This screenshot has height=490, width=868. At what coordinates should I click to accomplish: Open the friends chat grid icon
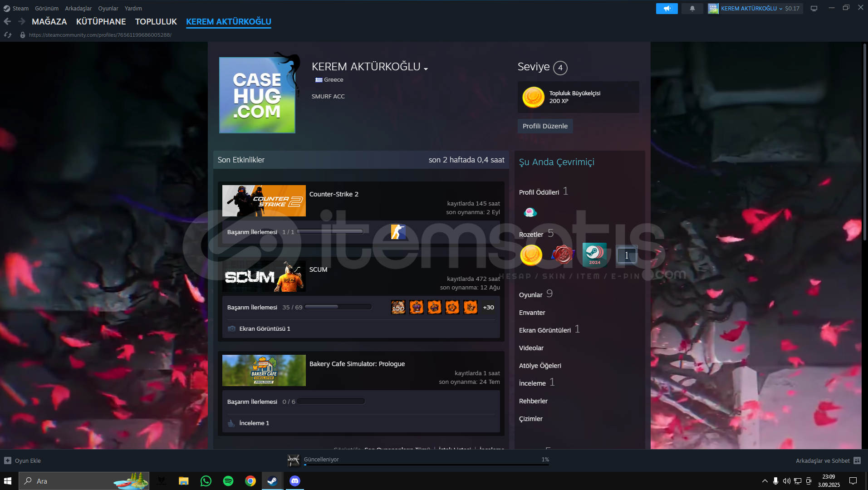(x=857, y=461)
